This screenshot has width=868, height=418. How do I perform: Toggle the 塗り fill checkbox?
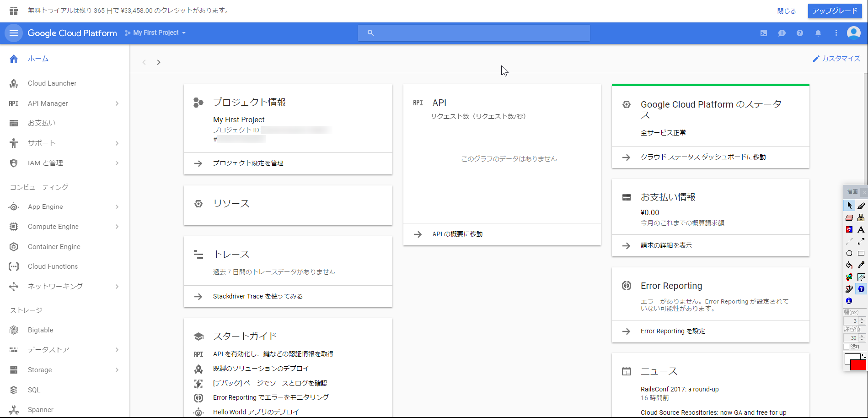click(x=847, y=347)
